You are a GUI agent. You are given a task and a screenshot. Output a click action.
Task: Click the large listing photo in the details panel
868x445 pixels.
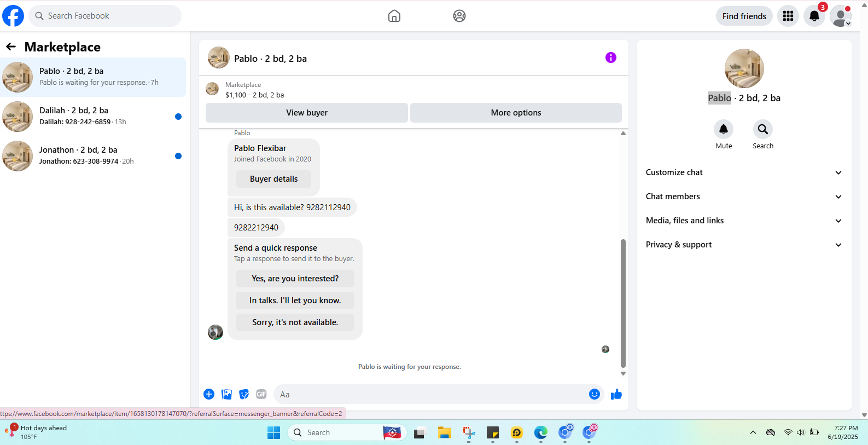(x=744, y=68)
